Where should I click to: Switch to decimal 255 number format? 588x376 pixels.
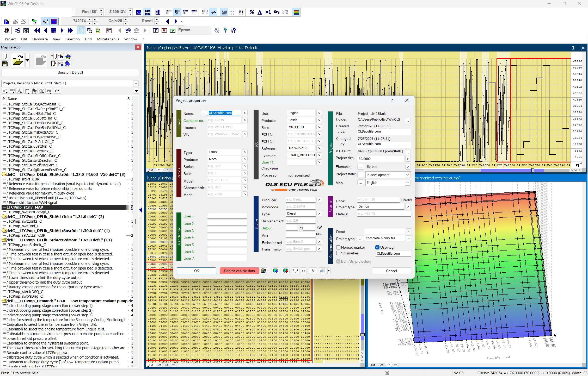click(224, 12)
